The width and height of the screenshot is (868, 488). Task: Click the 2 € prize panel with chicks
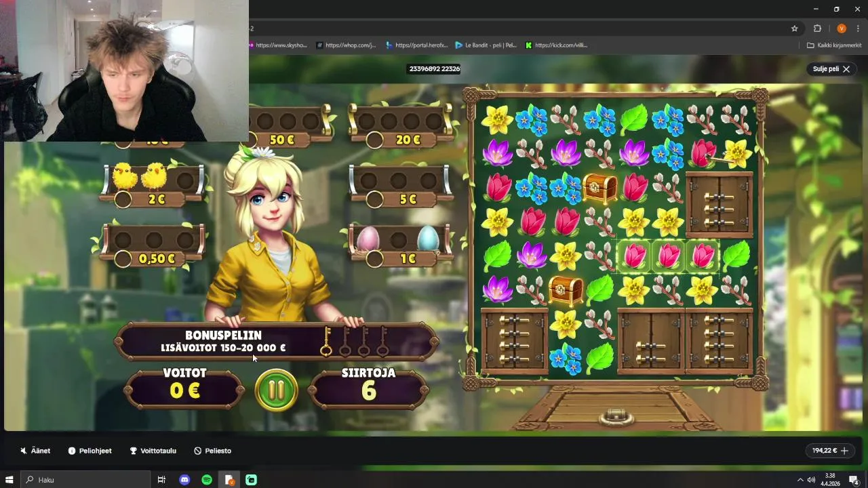tap(153, 185)
